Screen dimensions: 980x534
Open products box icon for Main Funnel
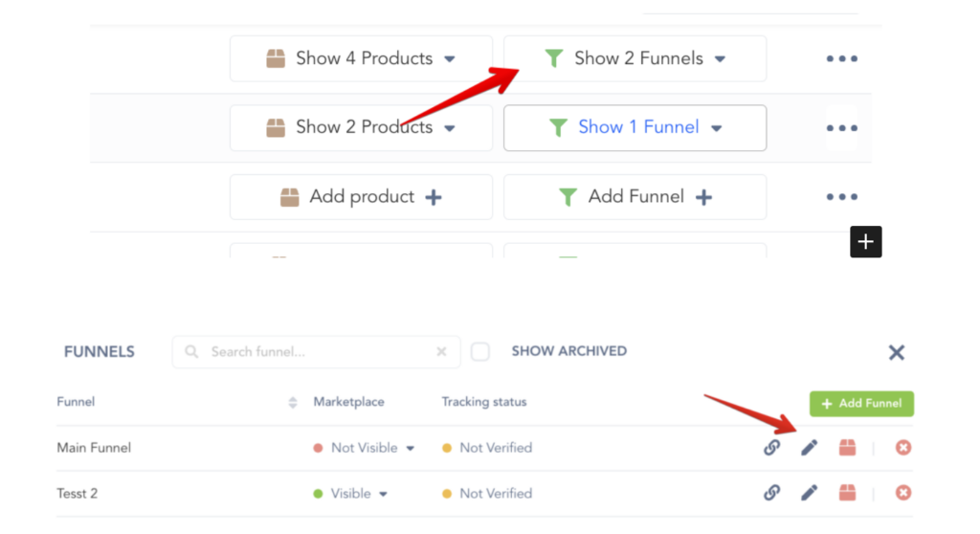pos(847,447)
